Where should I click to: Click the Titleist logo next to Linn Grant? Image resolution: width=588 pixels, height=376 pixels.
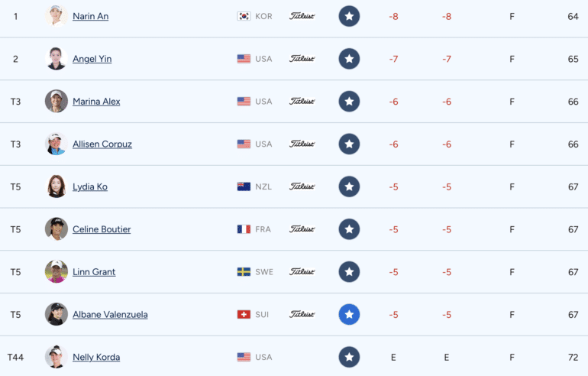pyautogui.click(x=302, y=271)
